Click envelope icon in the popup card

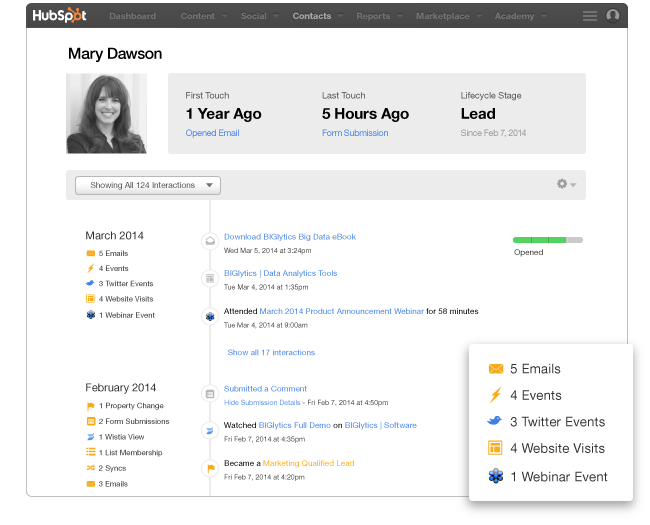[x=496, y=369]
